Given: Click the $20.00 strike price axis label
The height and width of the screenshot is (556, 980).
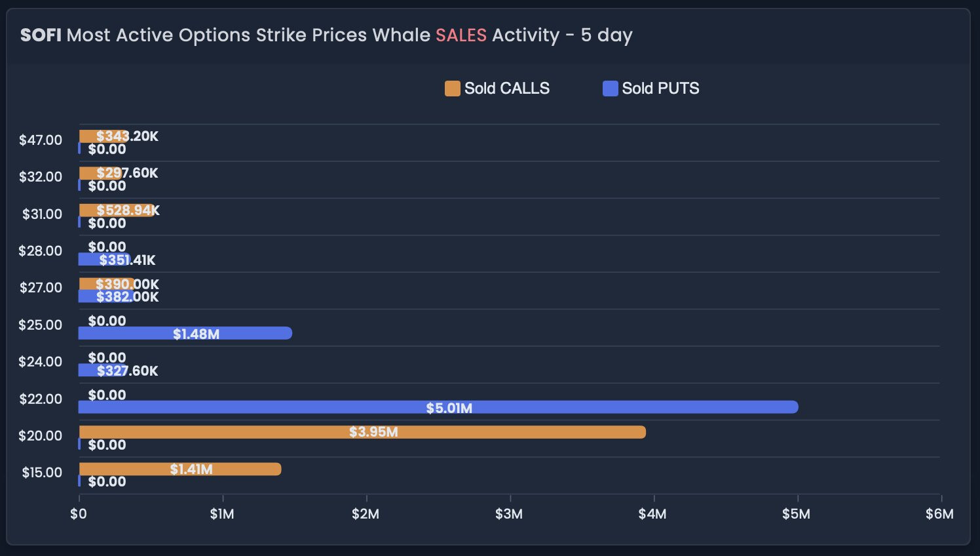Looking at the screenshot, I should point(41,435).
